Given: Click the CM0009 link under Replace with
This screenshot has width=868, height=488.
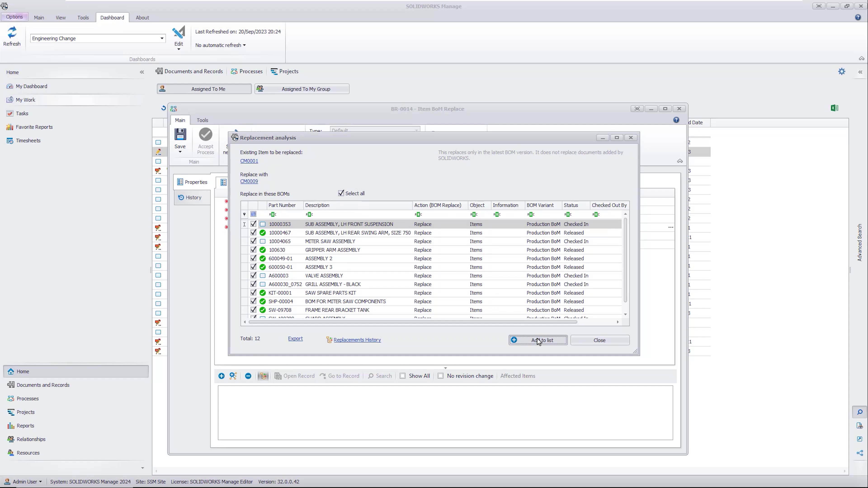Looking at the screenshot, I should pos(249,181).
